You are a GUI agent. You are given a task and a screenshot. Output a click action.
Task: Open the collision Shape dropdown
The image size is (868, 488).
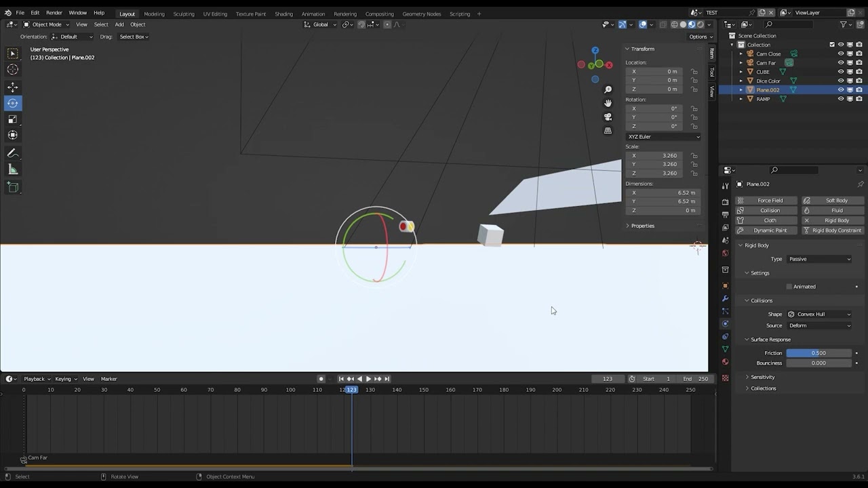(x=819, y=314)
